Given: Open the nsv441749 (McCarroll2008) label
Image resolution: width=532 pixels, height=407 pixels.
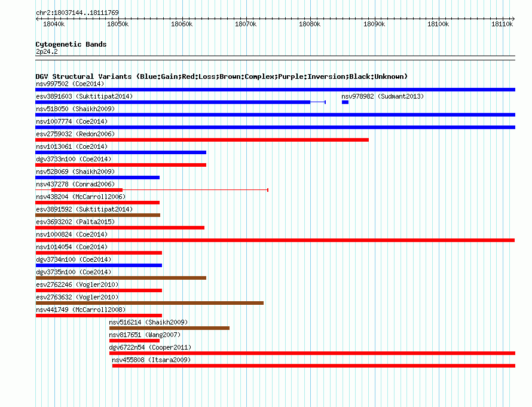Looking at the screenshot, I should click(x=81, y=310).
